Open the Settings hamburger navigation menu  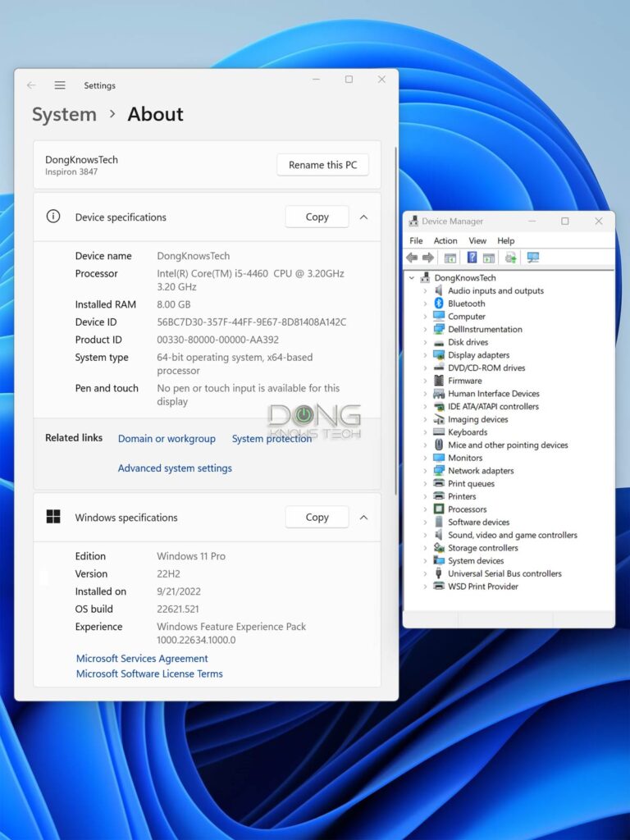point(60,85)
